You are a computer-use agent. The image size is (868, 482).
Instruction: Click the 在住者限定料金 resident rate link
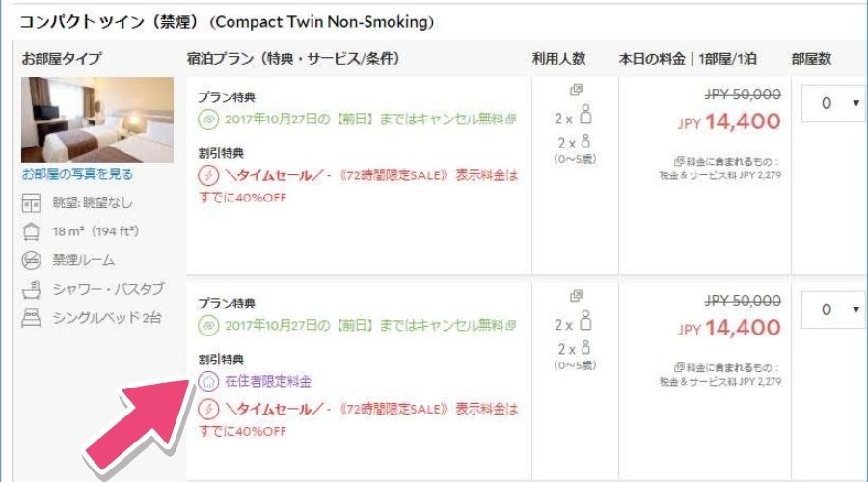click(x=268, y=381)
